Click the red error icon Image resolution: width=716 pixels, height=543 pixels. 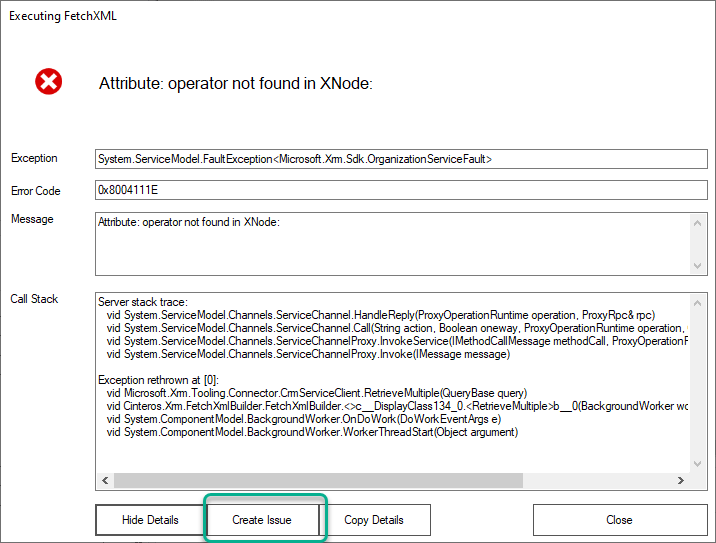pos(48,82)
